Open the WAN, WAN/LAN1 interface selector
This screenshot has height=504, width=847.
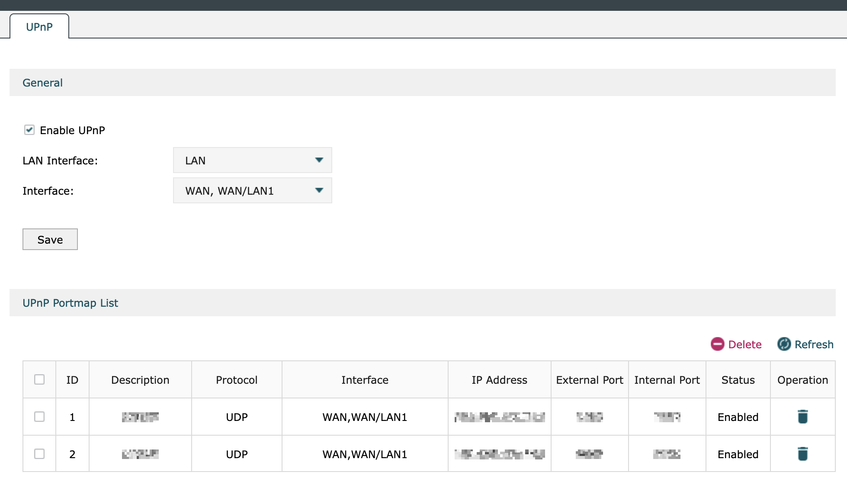pyautogui.click(x=252, y=190)
